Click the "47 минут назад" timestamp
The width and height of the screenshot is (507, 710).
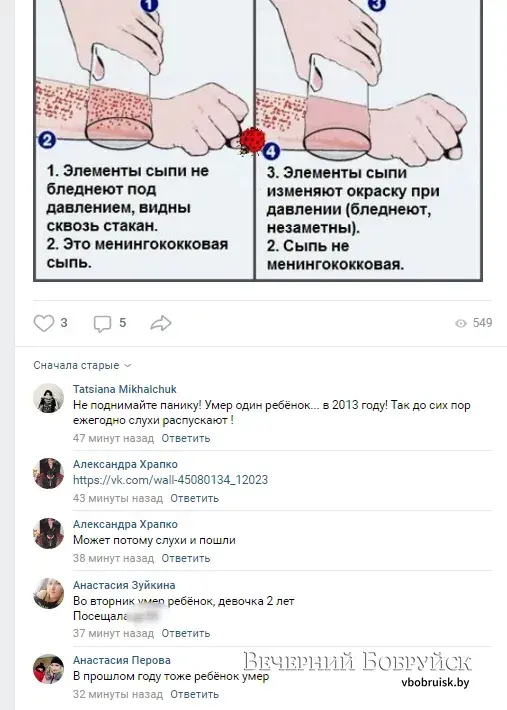pyautogui.click(x=113, y=438)
